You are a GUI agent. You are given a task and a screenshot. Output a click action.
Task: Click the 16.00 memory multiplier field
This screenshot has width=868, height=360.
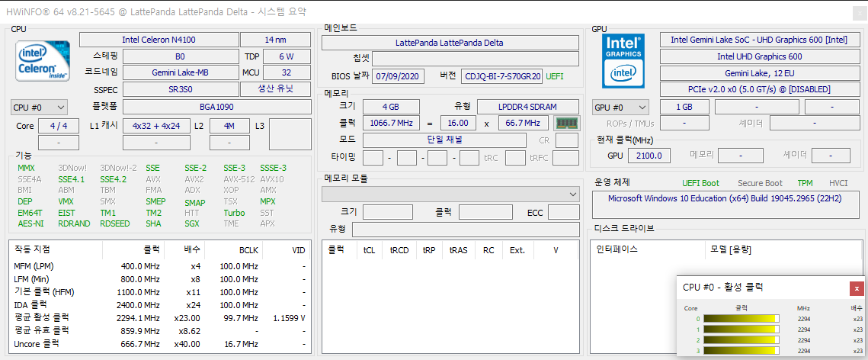point(458,123)
